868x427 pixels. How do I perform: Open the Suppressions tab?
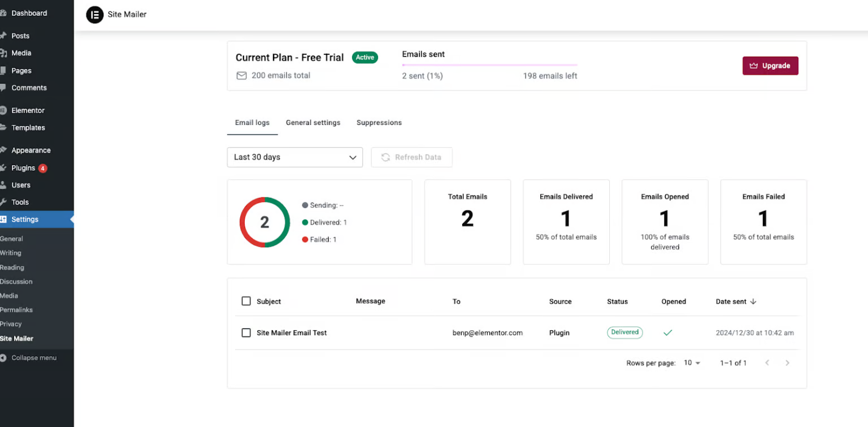click(379, 123)
